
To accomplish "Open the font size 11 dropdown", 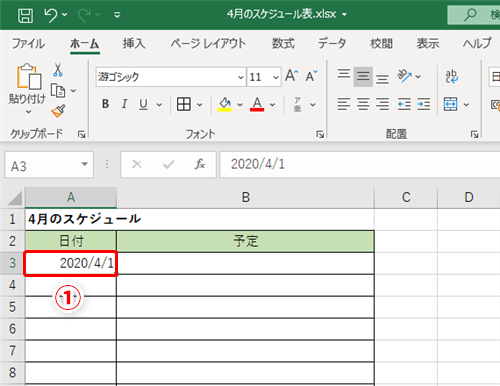I will click(x=276, y=77).
